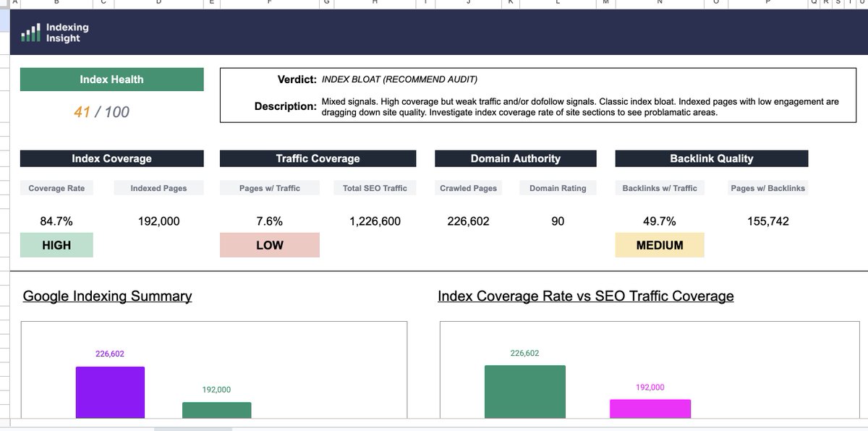Image resolution: width=868 pixels, height=431 pixels.
Task: Select the Backlink Quality section header
Action: tap(711, 158)
